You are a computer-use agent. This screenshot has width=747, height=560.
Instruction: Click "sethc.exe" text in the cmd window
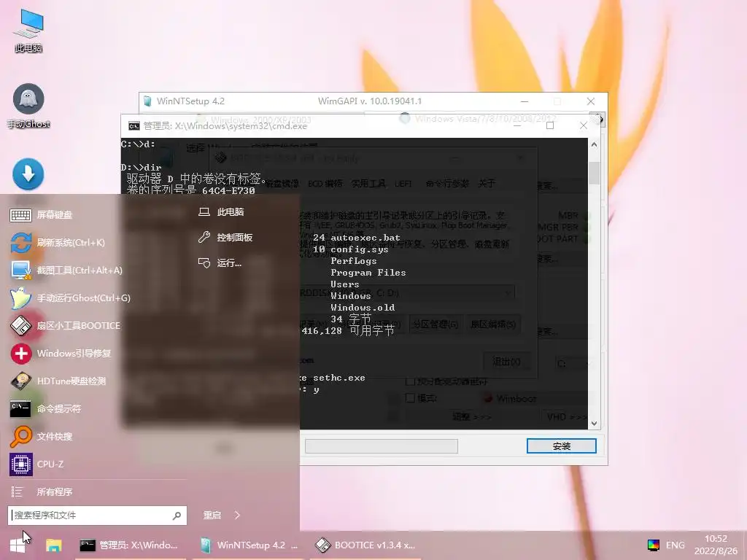[338, 377]
